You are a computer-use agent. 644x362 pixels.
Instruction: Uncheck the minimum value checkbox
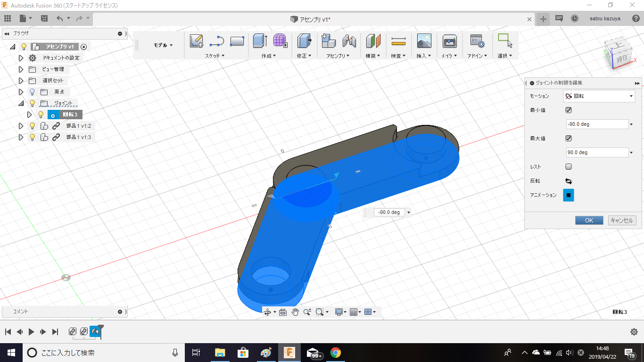569,110
